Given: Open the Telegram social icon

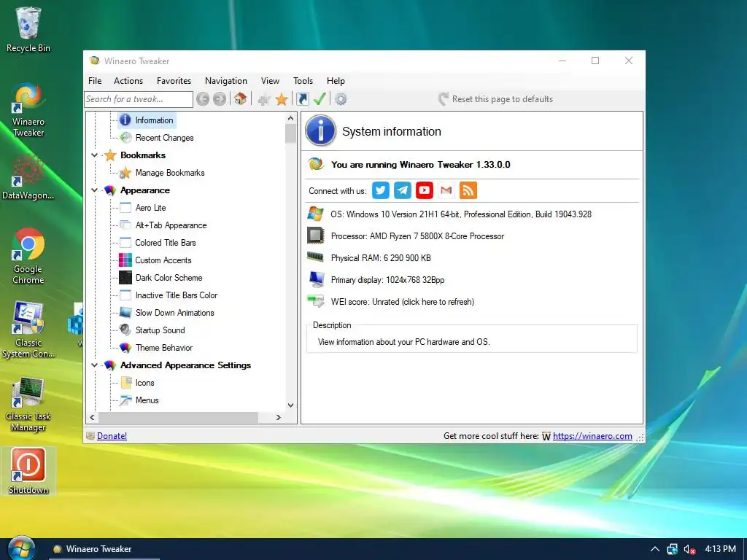Looking at the screenshot, I should [x=403, y=190].
